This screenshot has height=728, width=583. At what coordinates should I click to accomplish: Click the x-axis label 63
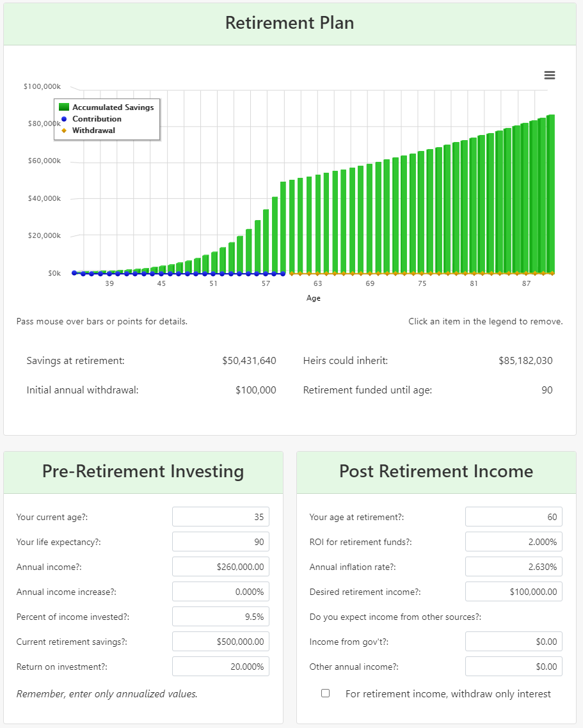[x=318, y=283]
